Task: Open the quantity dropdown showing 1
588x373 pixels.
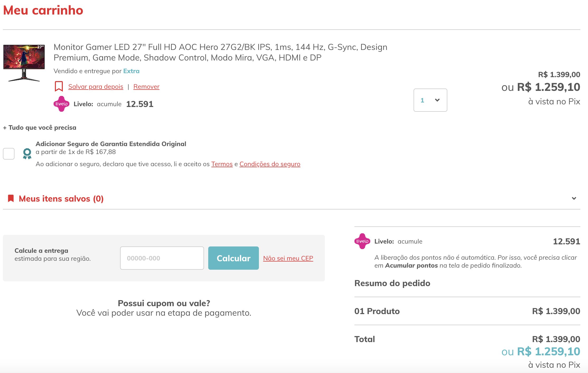Action: pos(430,100)
